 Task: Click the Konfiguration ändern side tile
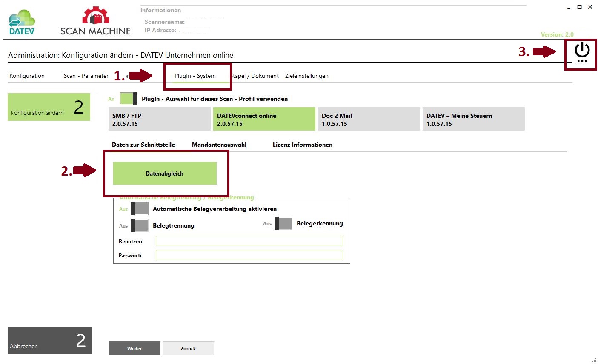pos(49,107)
